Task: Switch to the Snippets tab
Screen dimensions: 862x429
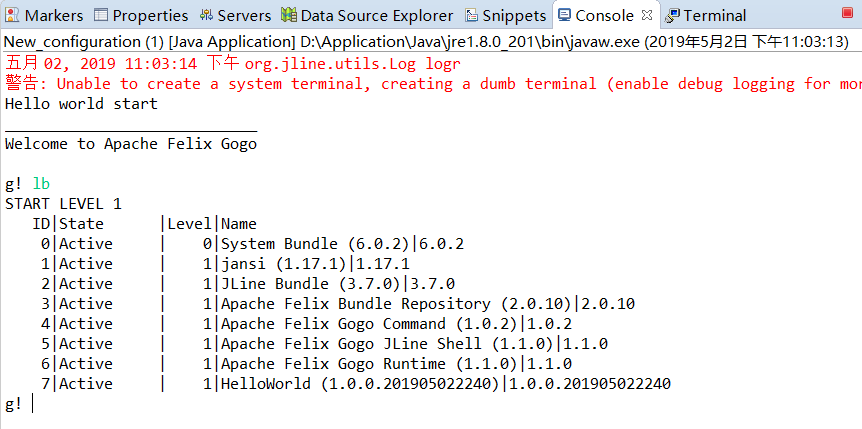Action: [x=506, y=15]
